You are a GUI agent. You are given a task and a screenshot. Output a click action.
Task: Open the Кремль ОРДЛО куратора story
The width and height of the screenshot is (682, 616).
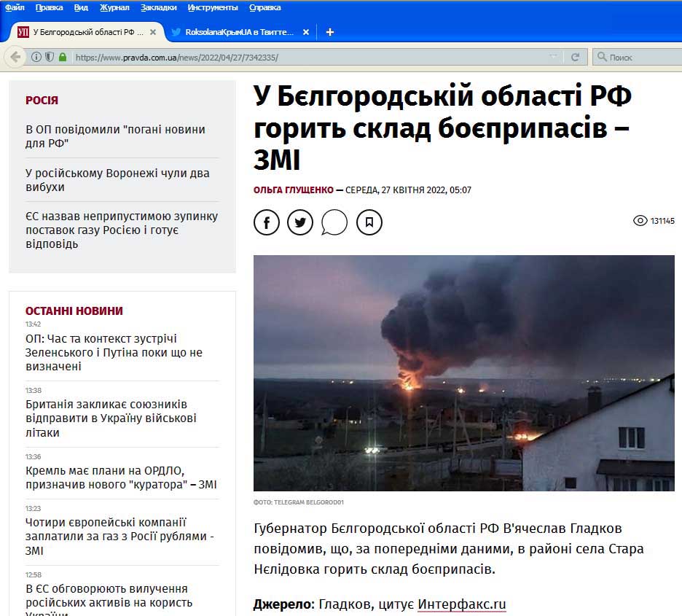(x=121, y=477)
